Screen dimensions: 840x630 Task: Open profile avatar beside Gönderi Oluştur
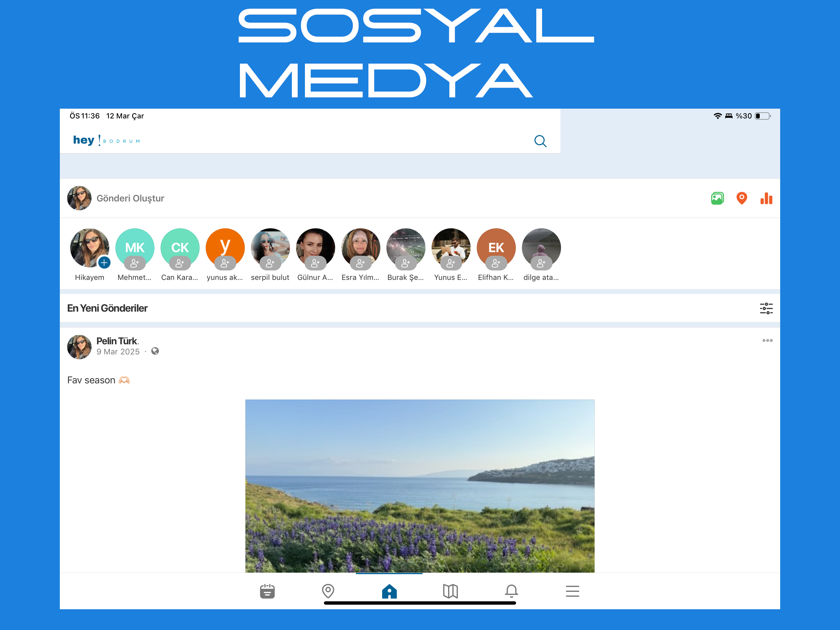pyautogui.click(x=79, y=198)
